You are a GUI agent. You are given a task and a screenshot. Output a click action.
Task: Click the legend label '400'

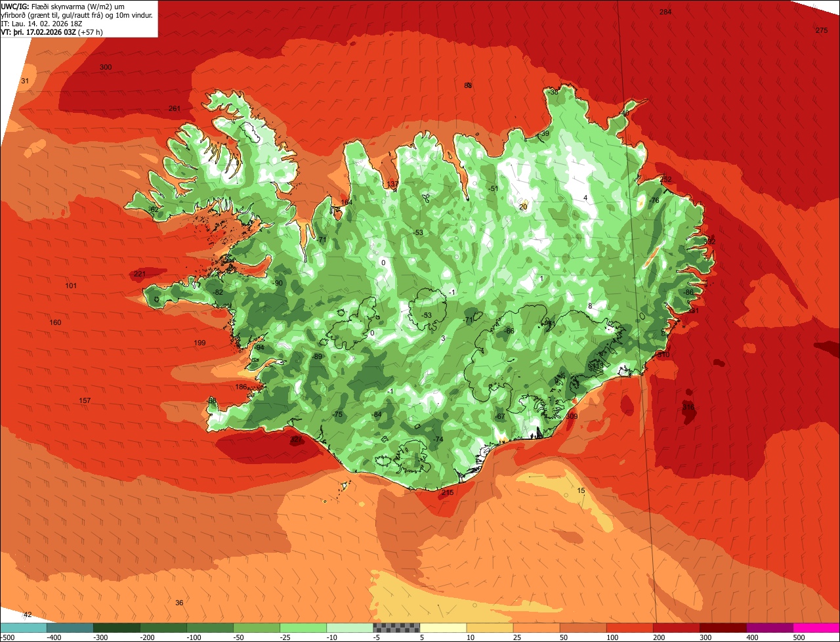(752, 637)
